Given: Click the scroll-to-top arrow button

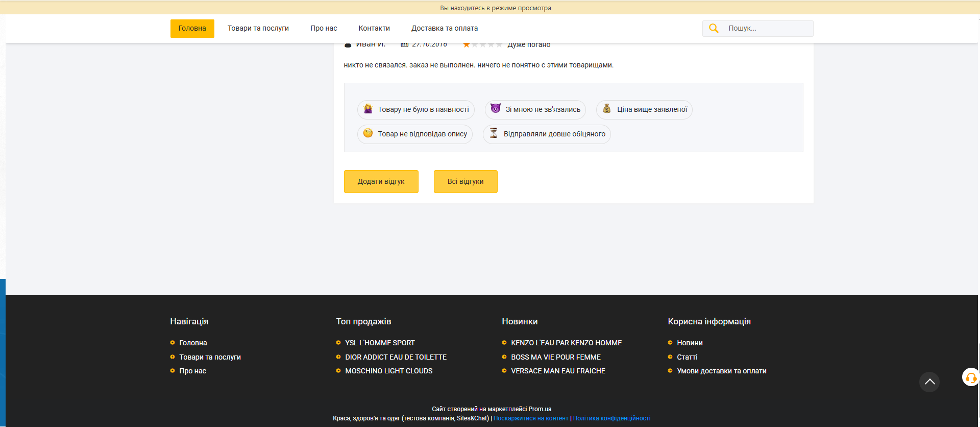Looking at the screenshot, I should [929, 382].
